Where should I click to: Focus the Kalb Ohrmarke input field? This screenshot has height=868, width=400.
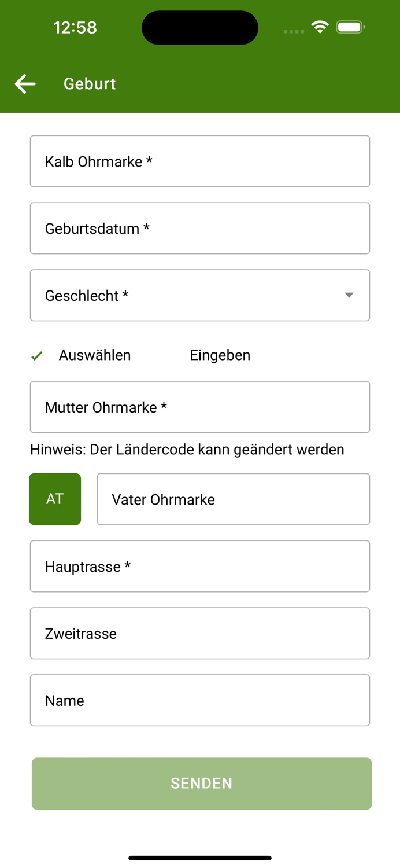coord(200,161)
